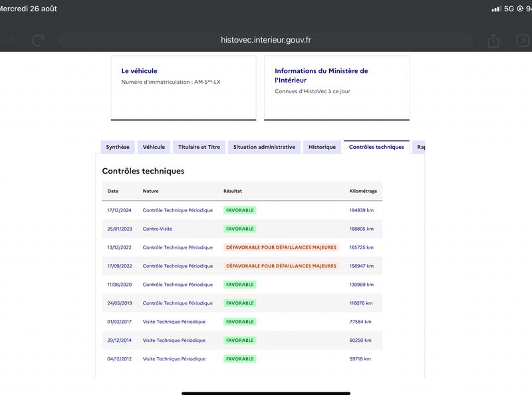Open the Historique tab
Screen dimensions: 532x399
click(322, 147)
